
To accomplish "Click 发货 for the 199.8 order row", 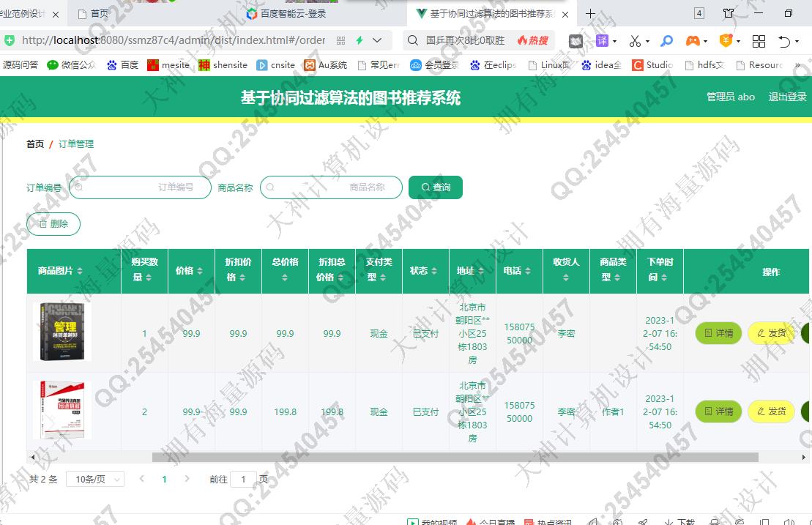I will [771, 411].
